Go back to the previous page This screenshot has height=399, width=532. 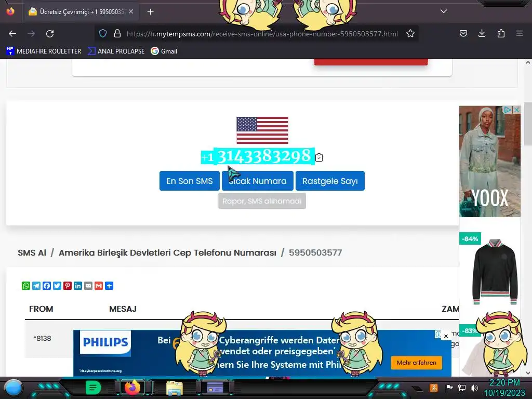click(x=12, y=34)
